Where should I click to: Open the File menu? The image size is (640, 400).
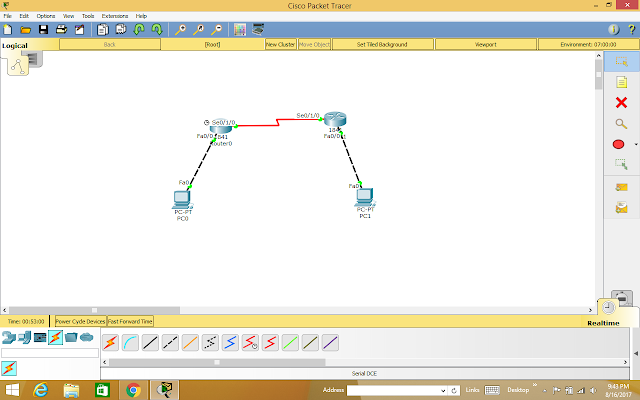(x=7, y=16)
